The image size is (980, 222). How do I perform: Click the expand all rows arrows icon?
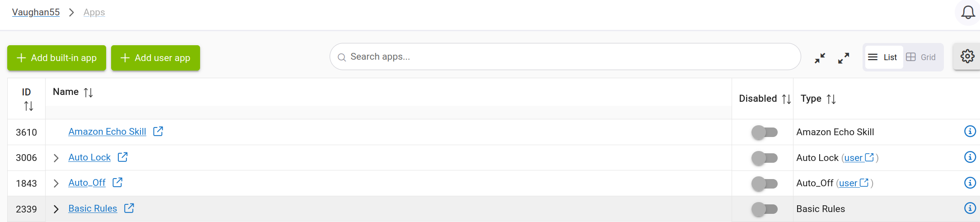(x=843, y=58)
